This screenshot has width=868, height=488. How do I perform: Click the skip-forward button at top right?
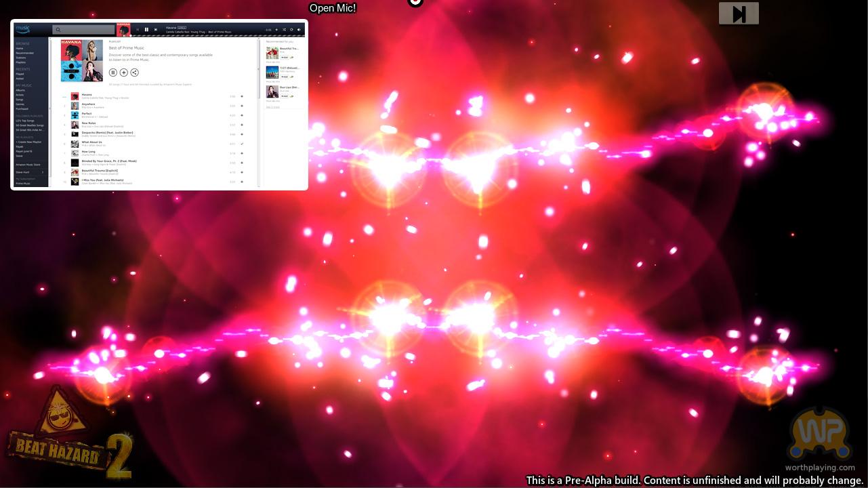[x=739, y=14]
